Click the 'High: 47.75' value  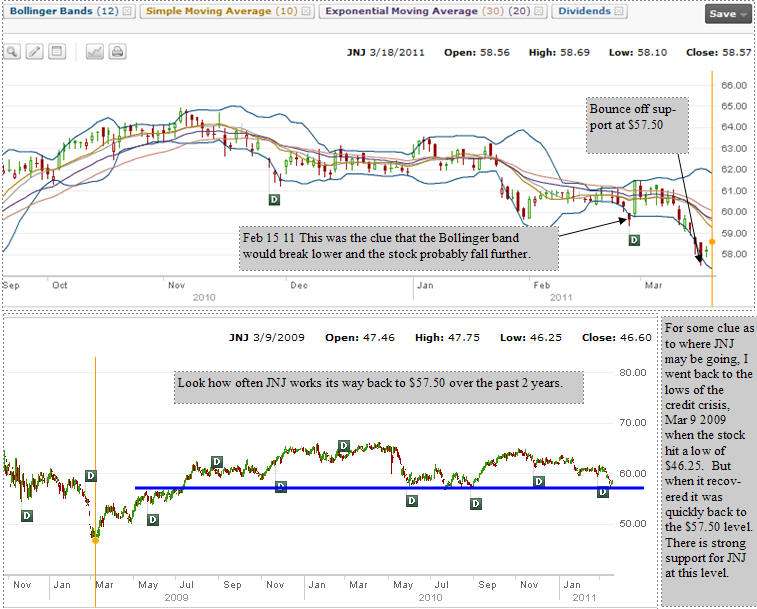tap(448, 338)
